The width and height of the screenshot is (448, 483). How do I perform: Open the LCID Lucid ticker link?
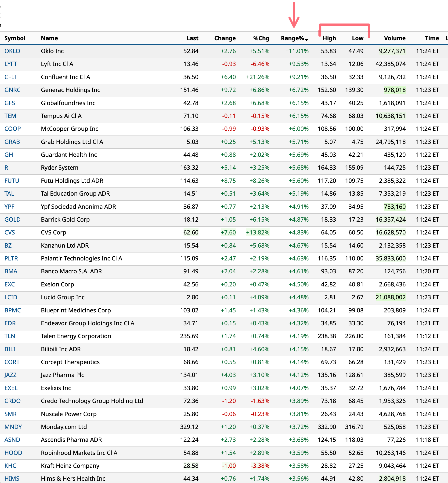click(x=11, y=297)
